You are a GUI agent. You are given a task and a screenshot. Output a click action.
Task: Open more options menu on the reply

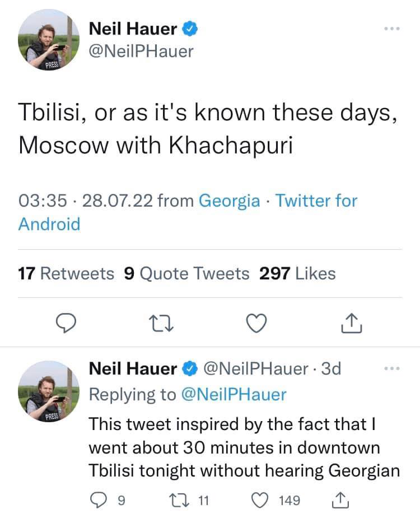coord(393,368)
